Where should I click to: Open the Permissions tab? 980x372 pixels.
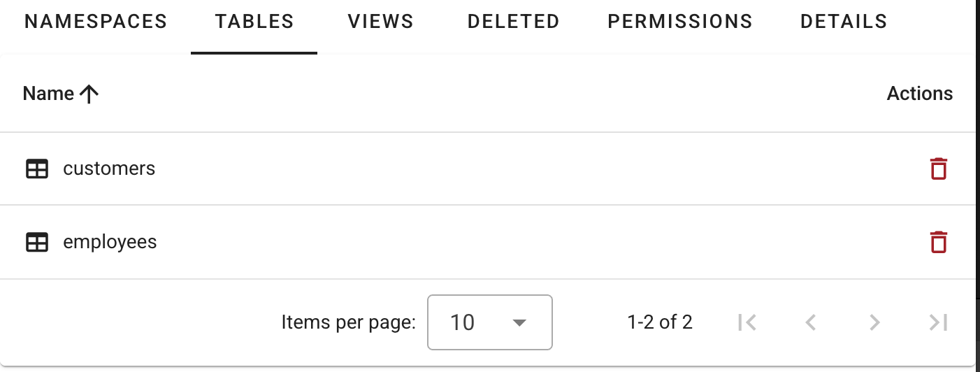click(x=679, y=22)
